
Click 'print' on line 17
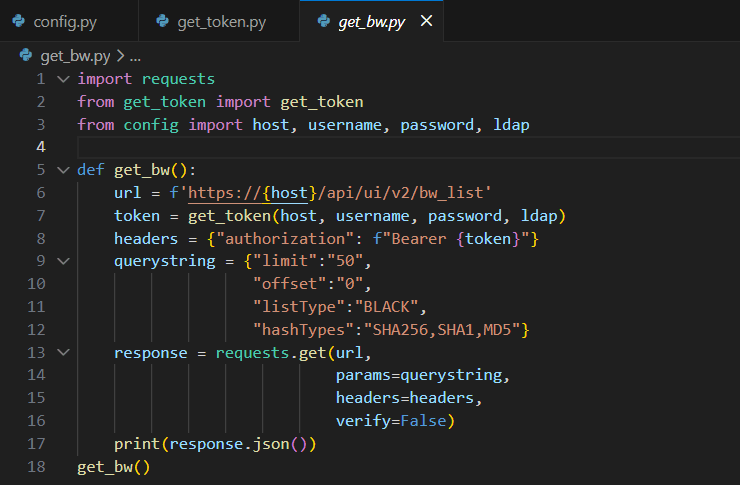pyautogui.click(x=137, y=444)
